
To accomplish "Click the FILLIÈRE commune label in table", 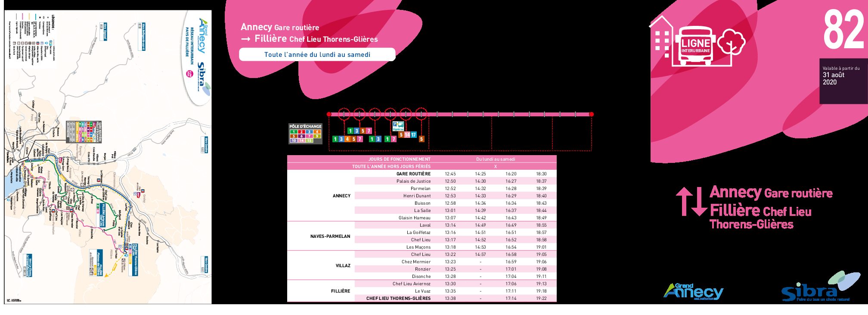I will pos(341,291).
